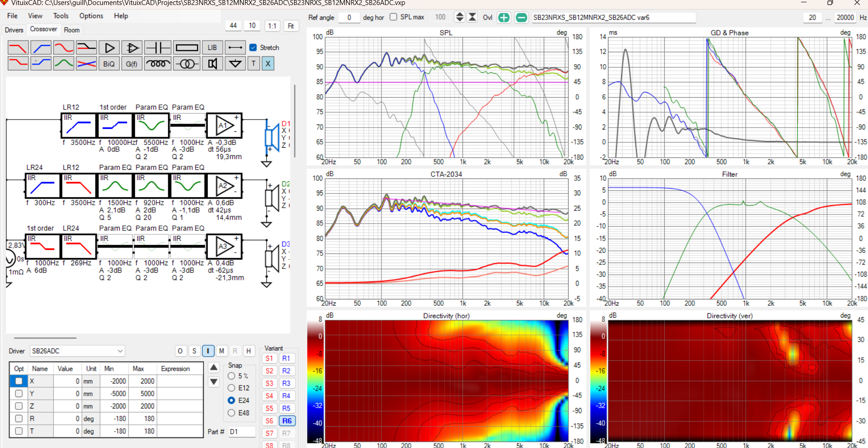Click the Part # field showing D1

pos(241,432)
